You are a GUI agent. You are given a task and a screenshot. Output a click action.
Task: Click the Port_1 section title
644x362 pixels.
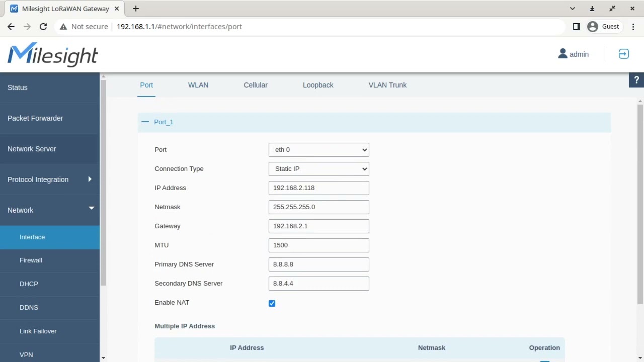164,122
